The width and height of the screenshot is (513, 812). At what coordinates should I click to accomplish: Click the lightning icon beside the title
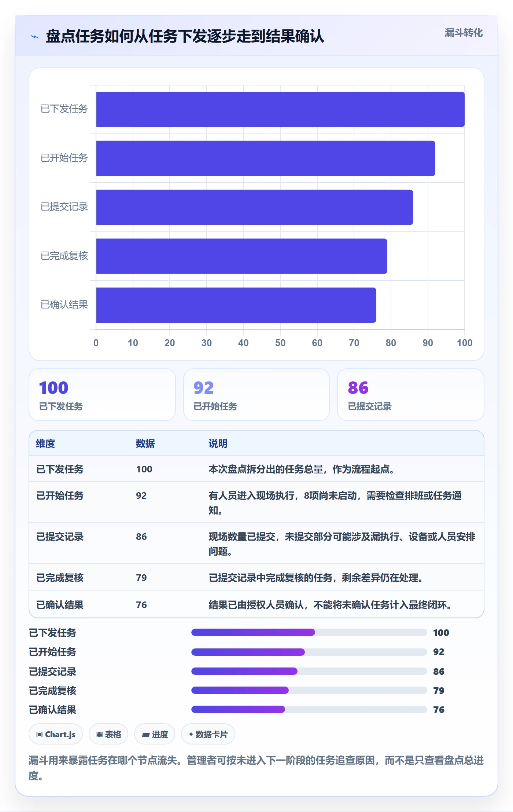[x=35, y=37]
